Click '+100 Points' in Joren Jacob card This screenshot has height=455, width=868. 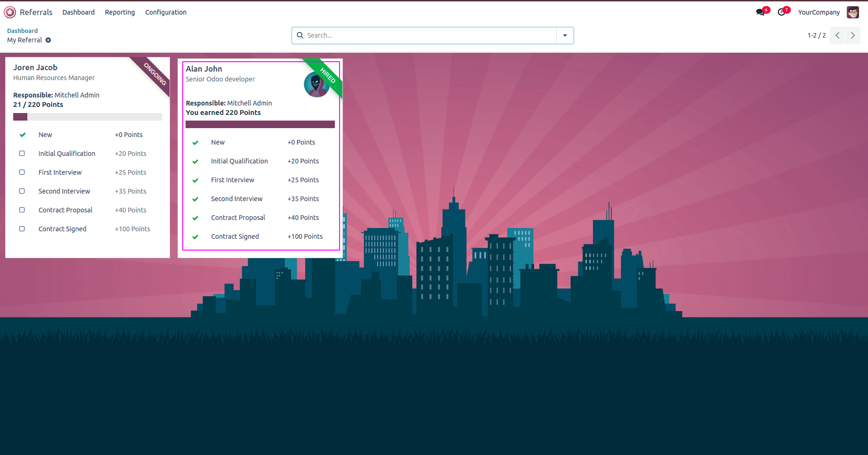point(132,229)
